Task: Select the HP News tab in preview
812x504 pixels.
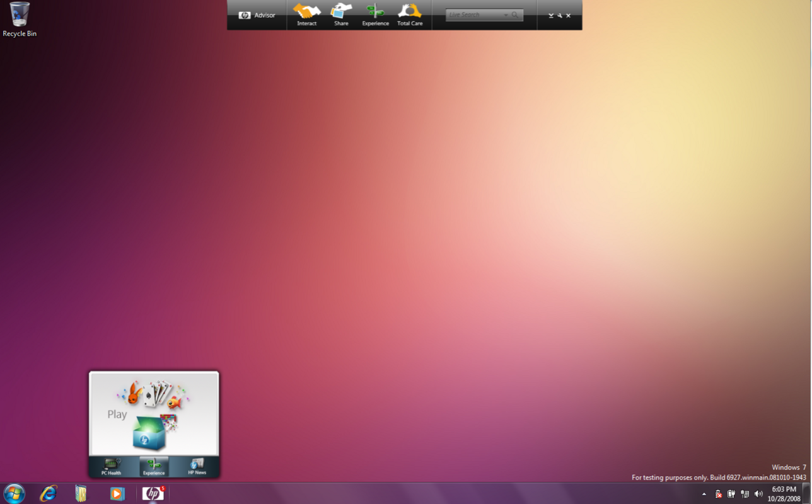Action: (x=197, y=467)
